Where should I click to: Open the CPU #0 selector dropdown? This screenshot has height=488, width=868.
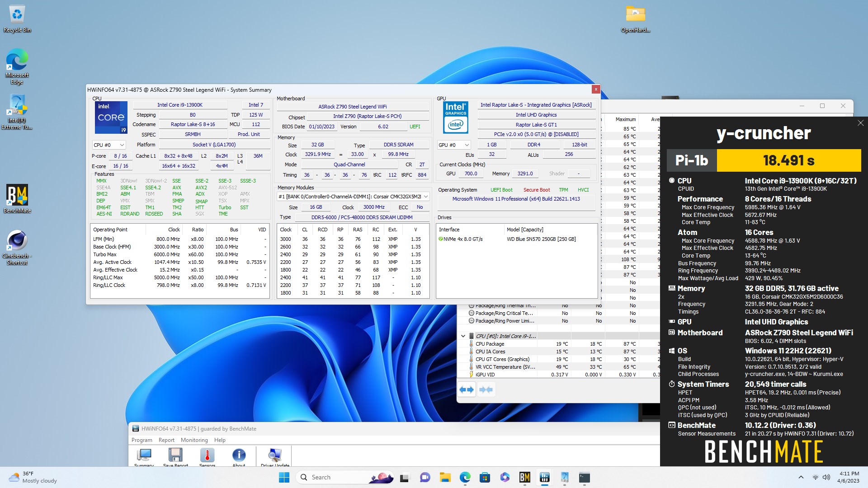point(108,145)
